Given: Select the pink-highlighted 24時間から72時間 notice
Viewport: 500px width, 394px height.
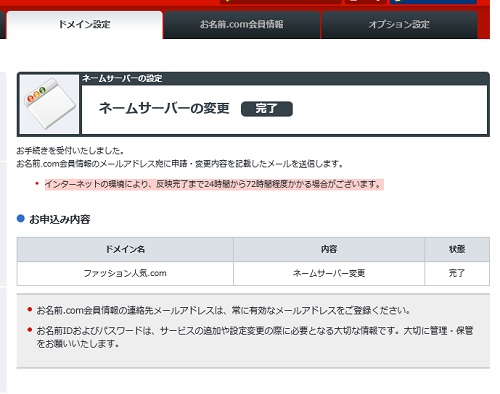Looking at the screenshot, I should click(214, 184).
